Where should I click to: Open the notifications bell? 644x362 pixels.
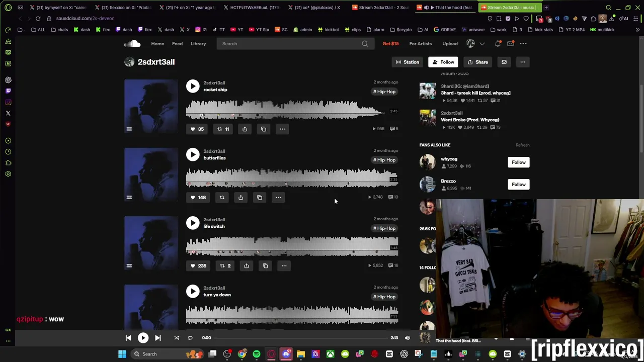[x=498, y=44]
